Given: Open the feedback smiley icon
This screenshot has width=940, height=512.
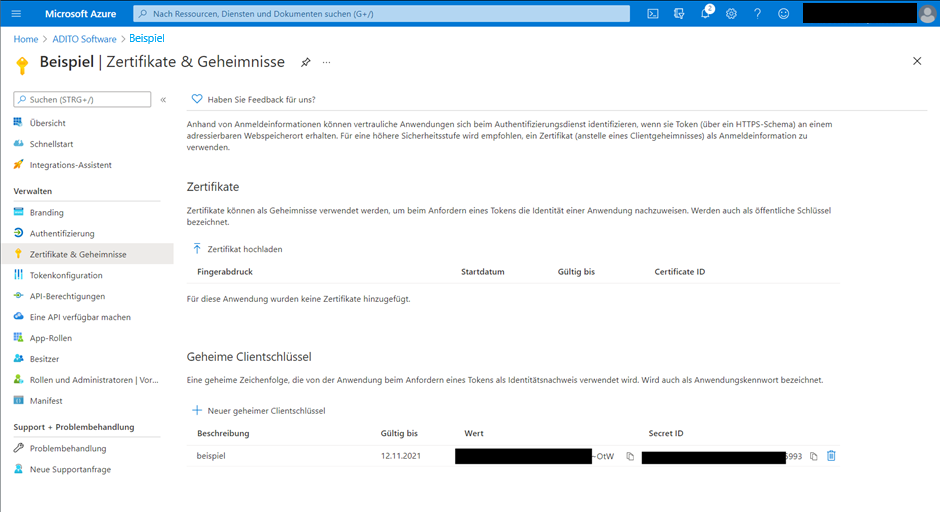Looking at the screenshot, I should click(x=784, y=13).
